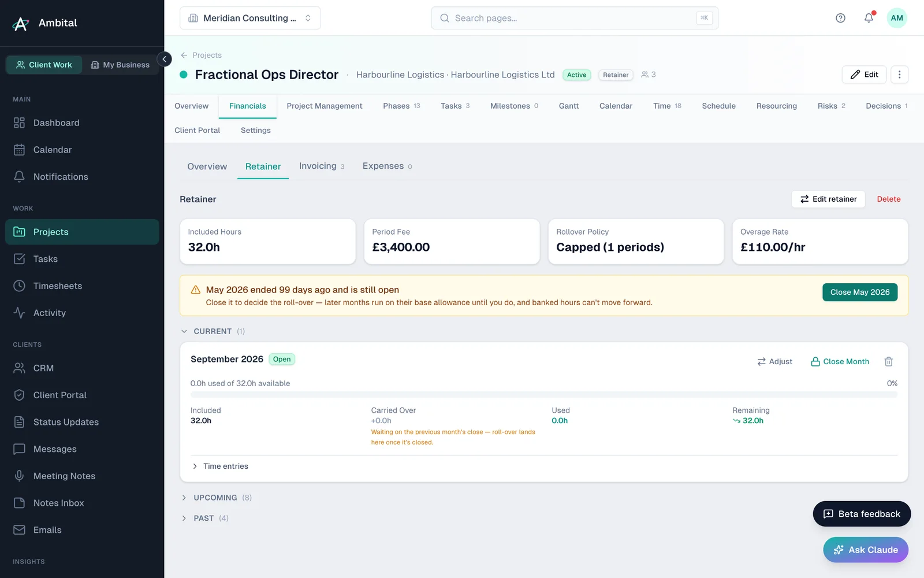Open the AM user avatar
The image size is (924, 578).
click(x=897, y=18)
